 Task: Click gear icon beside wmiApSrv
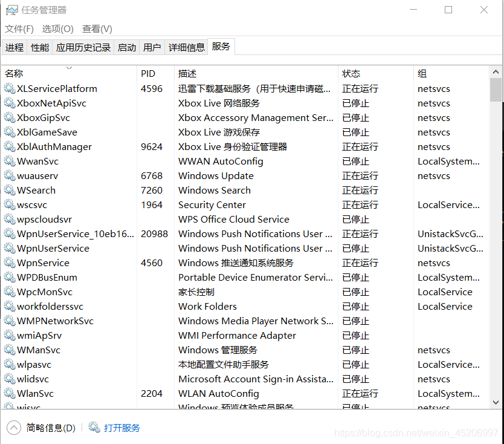point(10,335)
